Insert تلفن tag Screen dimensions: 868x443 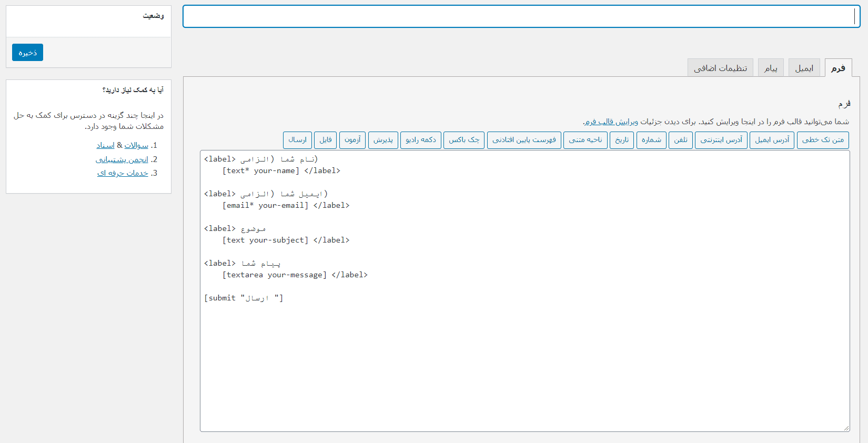point(680,140)
